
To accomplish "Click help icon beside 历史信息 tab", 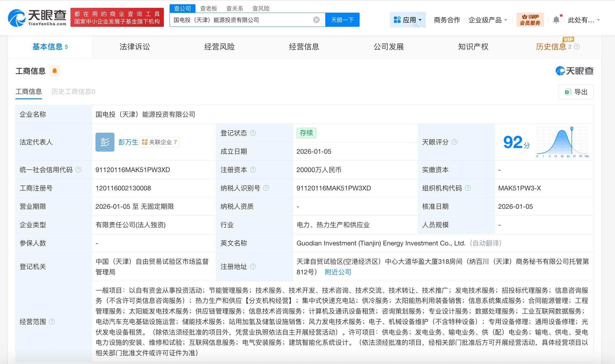I will (x=577, y=47).
